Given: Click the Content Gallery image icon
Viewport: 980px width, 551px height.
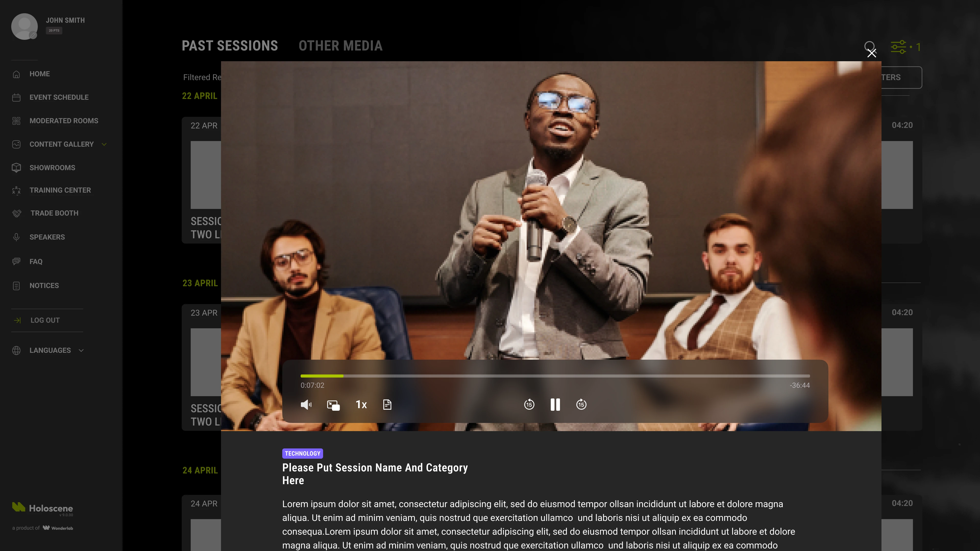Looking at the screenshot, I should click(x=16, y=144).
